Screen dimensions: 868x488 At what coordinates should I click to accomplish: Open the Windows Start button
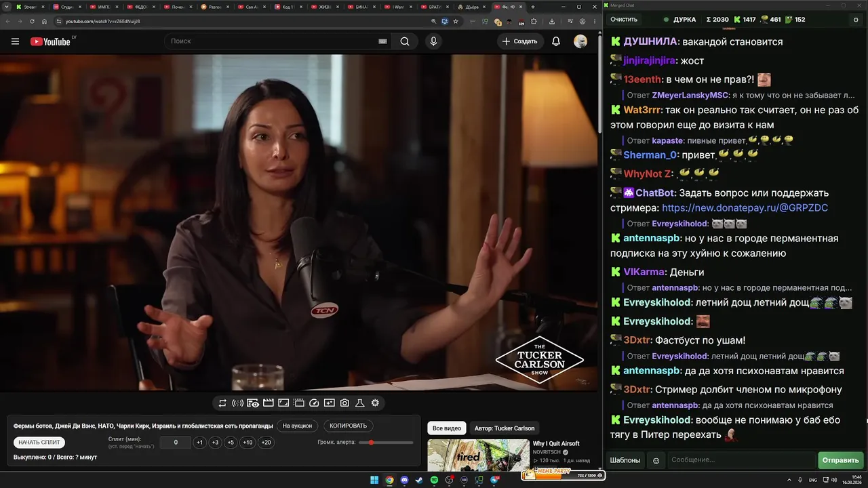[374, 481]
